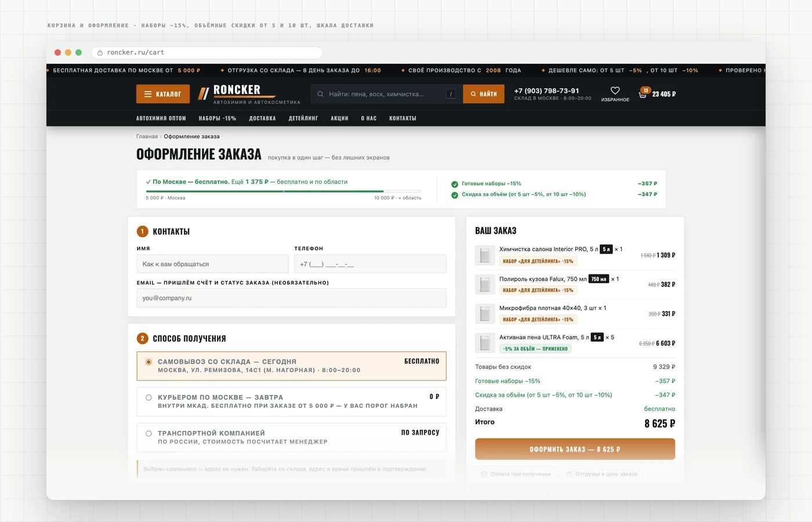Open the О нас menu item
Viewport: 812px width, 522px height.
pos(369,118)
